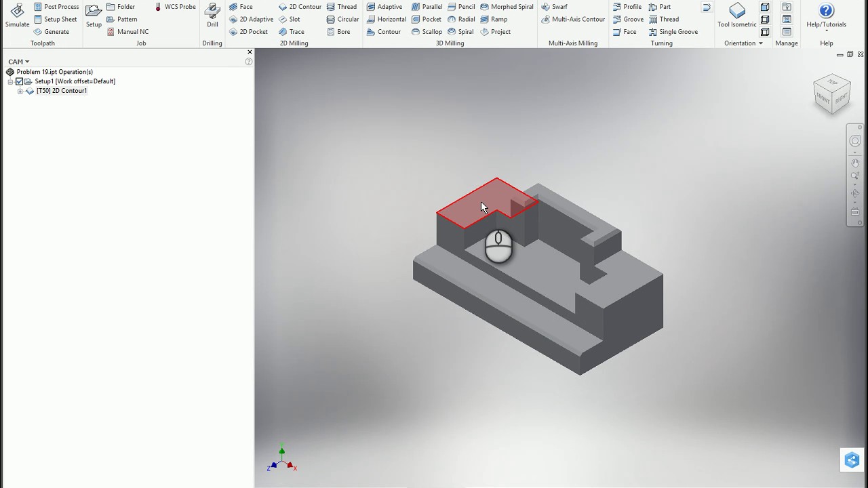Select the 2D Milling Face operation
This screenshot has width=868, height=488.
[x=241, y=7]
